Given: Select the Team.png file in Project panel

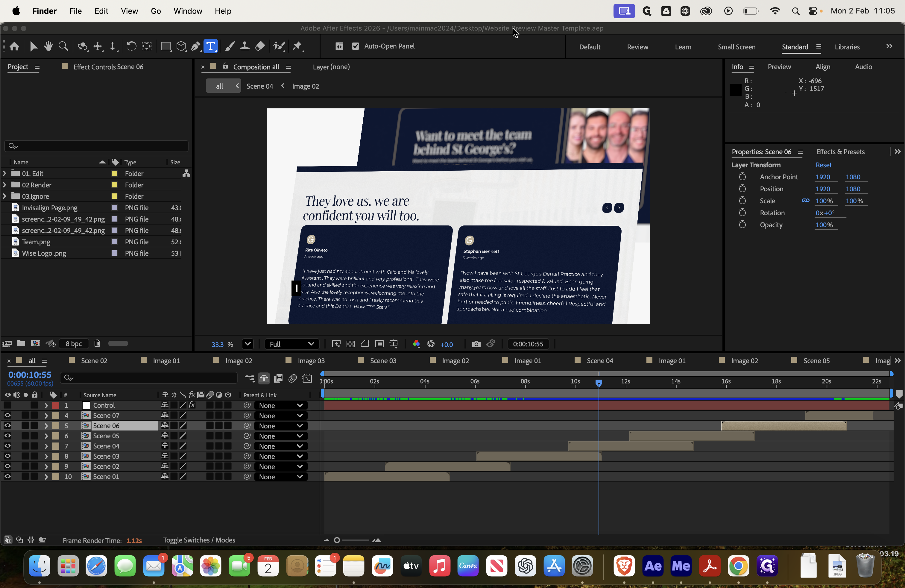Looking at the screenshot, I should click(x=36, y=242).
